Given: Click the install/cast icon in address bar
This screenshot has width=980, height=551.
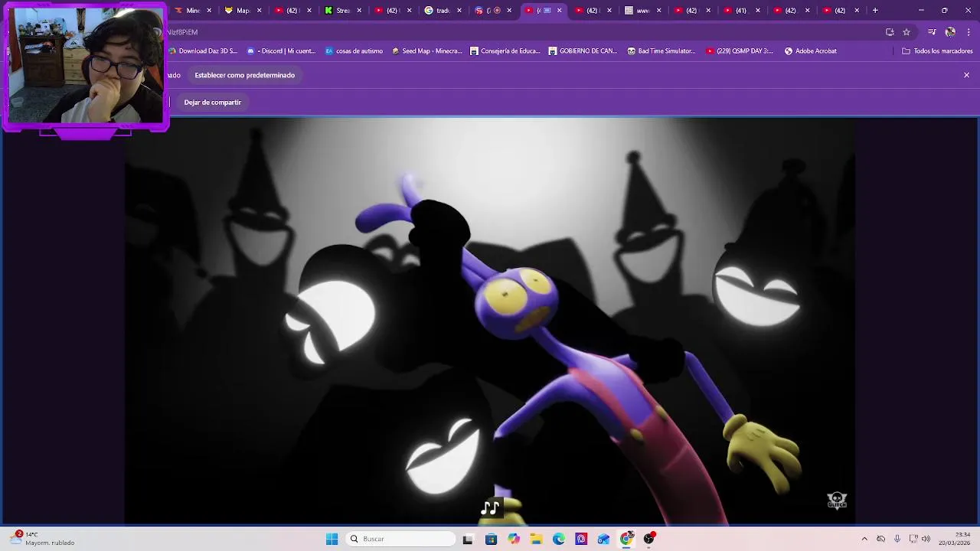Looking at the screenshot, I should [x=890, y=32].
